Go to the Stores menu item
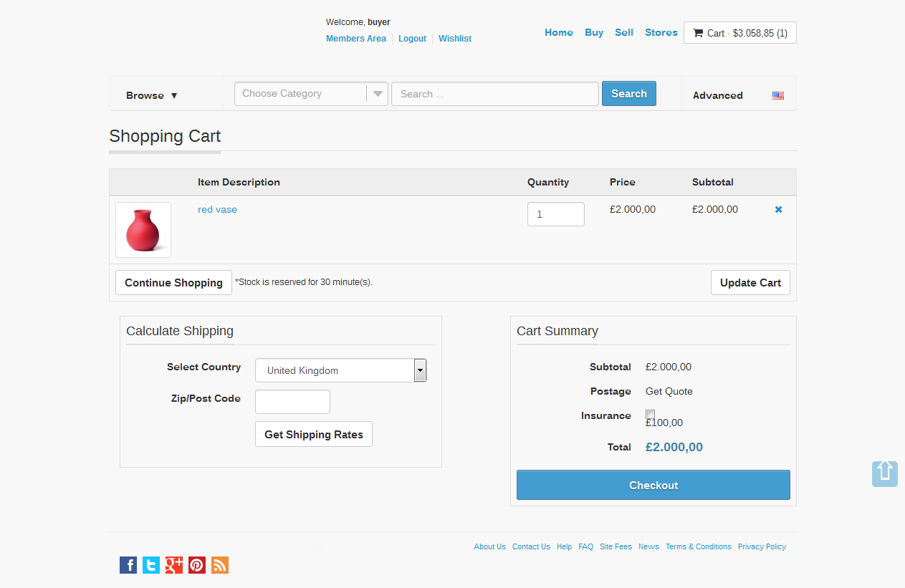The height and width of the screenshot is (588, 905). (x=661, y=32)
